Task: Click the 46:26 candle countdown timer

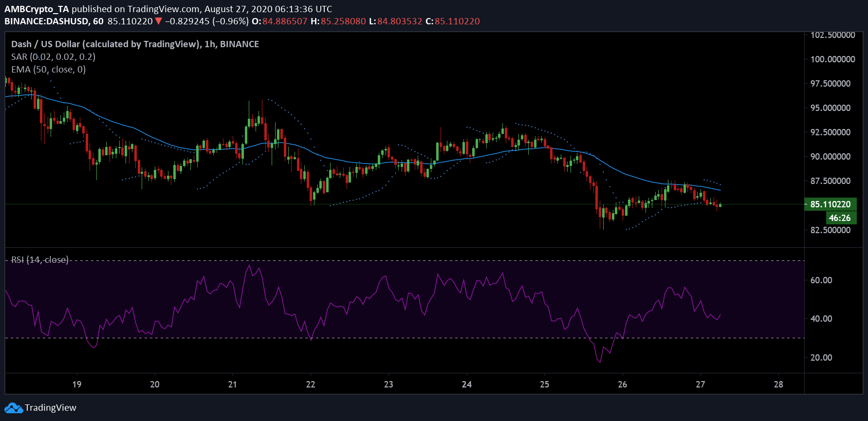Action: 840,218
